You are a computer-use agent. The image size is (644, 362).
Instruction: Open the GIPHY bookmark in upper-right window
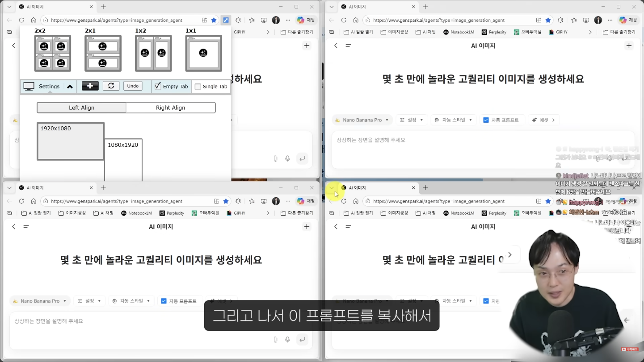click(559, 32)
